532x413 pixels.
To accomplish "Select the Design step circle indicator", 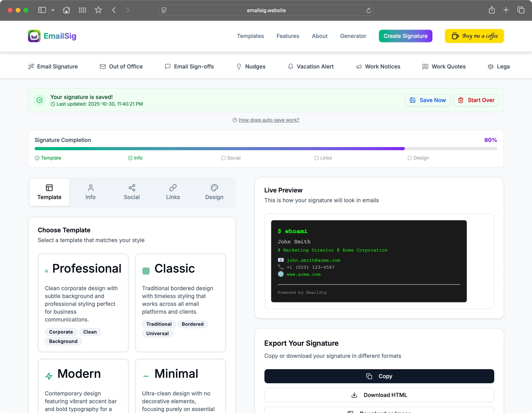I will [410, 158].
